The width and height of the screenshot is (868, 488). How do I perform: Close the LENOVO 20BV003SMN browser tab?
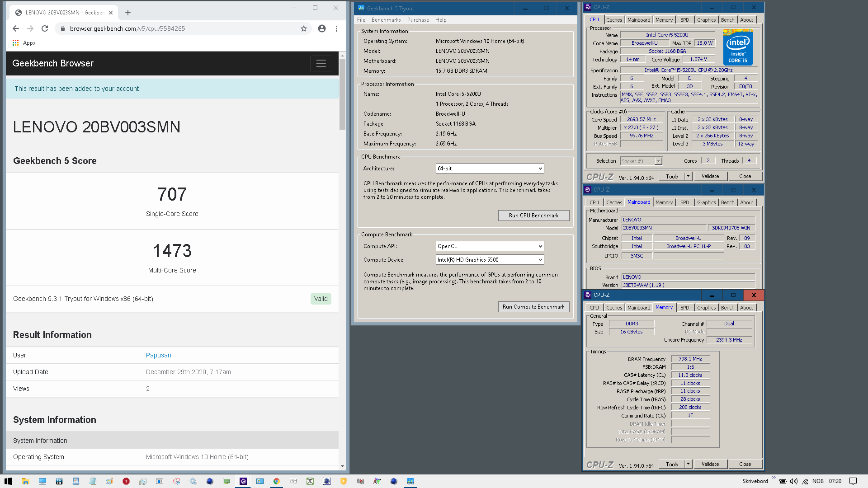[111, 13]
